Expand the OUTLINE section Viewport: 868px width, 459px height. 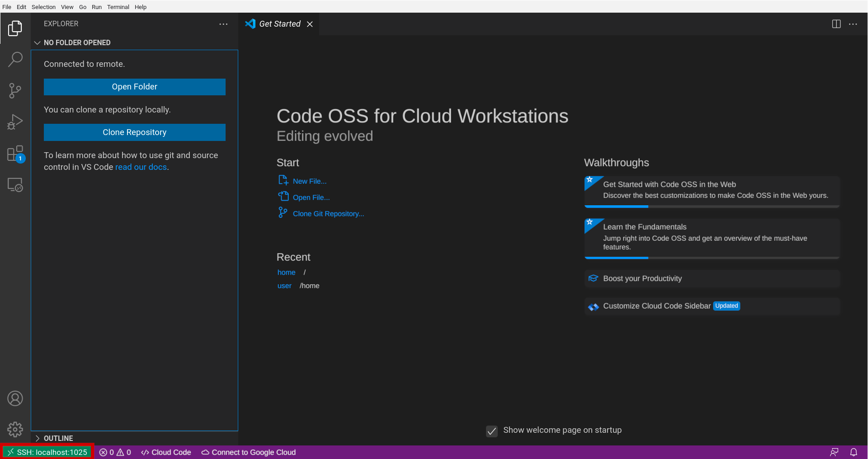point(38,438)
